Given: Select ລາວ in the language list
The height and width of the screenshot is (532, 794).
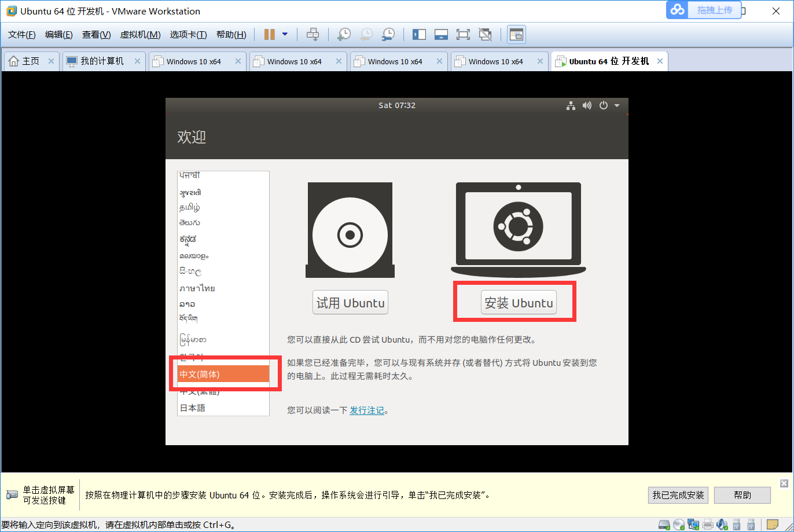Looking at the screenshot, I should (223, 304).
